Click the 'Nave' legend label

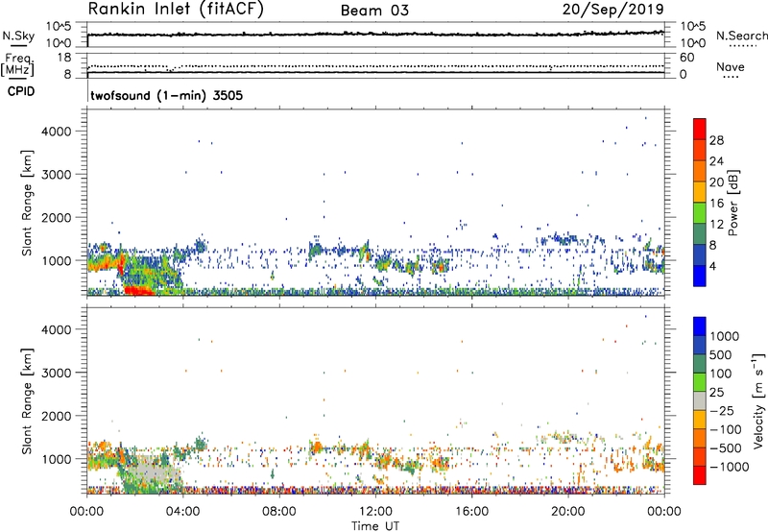click(731, 67)
